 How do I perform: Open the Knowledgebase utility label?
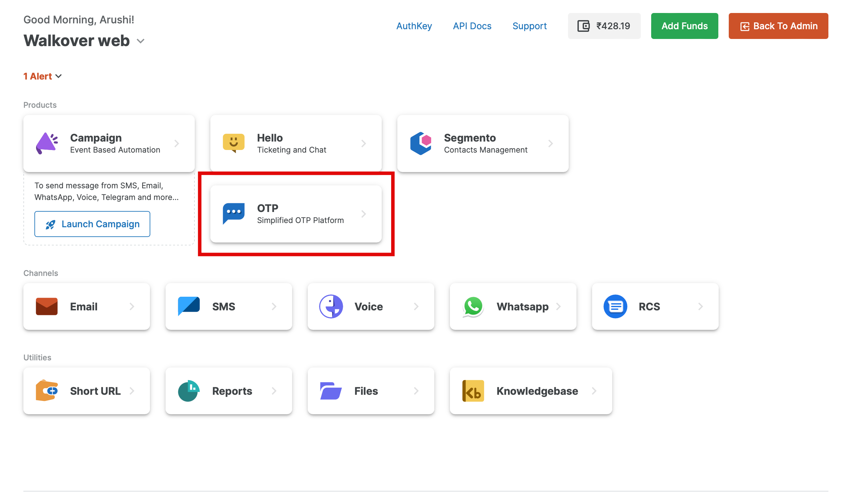point(537,391)
